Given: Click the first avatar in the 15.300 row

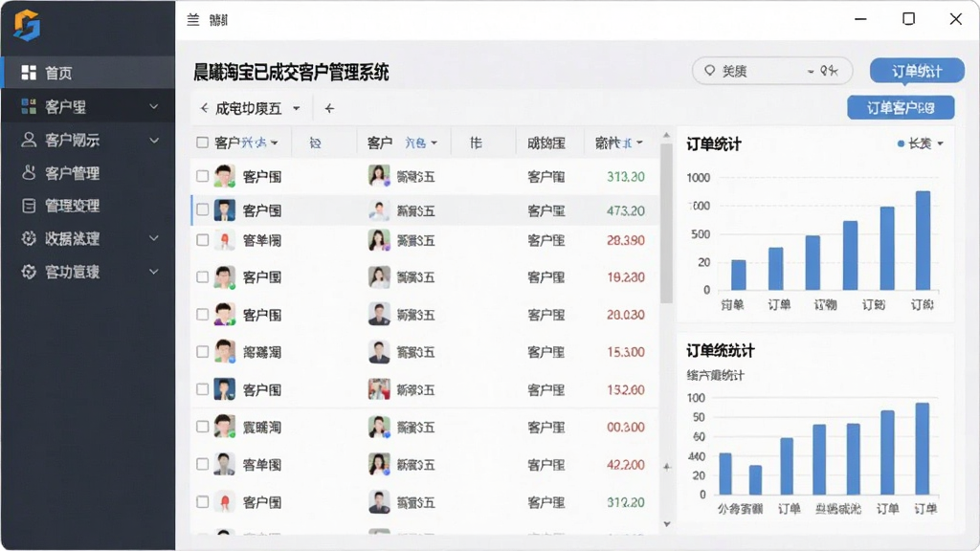Looking at the screenshot, I should (x=224, y=352).
